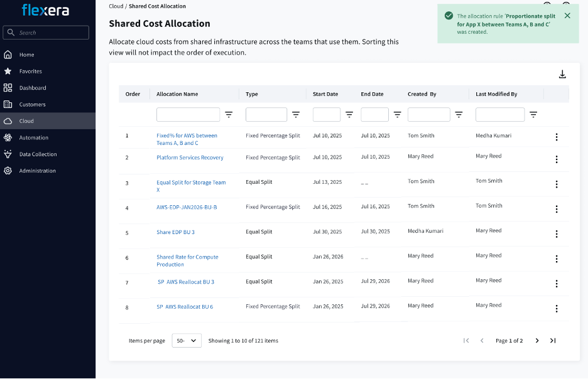This screenshot has width=588, height=379.
Task: Click 'Page 1 of 2' text
Action: tap(509, 341)
